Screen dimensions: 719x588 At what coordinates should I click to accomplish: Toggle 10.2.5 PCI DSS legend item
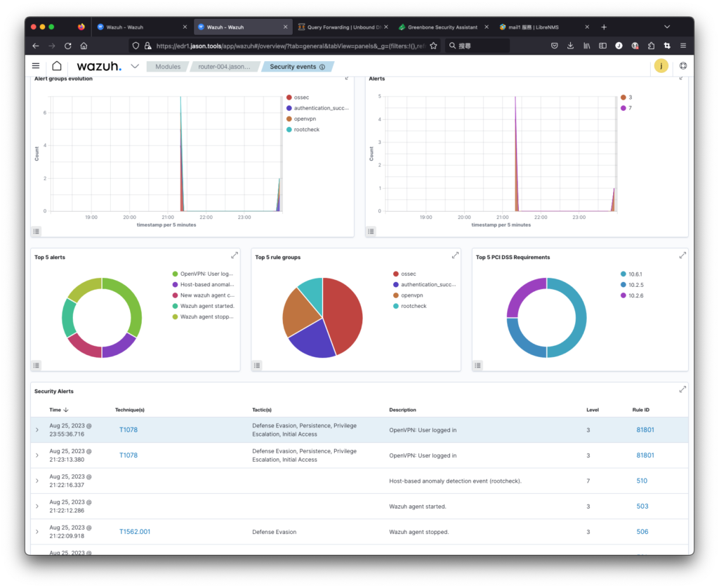point(632,285)
